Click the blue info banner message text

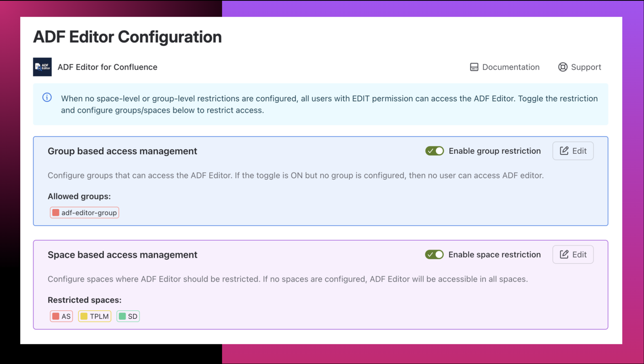(x=329, y=104)
